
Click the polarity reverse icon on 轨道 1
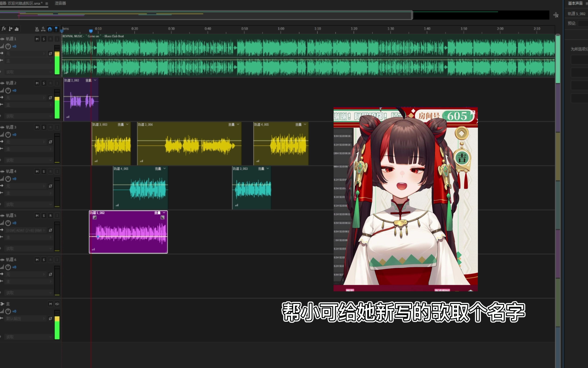click(x=50, y=53)
